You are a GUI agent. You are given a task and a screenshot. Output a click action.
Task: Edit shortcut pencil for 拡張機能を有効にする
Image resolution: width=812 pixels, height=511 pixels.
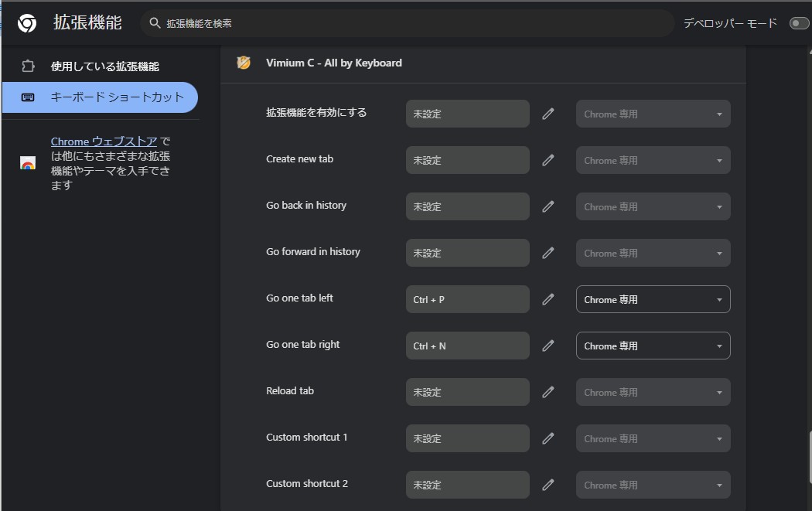coord(548,114)
